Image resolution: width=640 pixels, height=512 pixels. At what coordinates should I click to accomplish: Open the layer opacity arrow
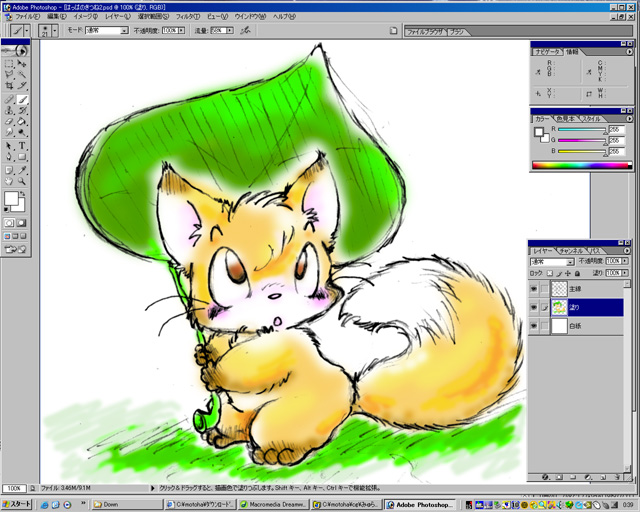625,261
